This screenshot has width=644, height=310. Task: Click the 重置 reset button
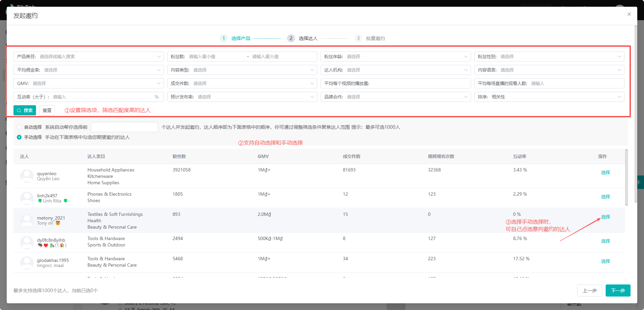(x=47, y=110)
